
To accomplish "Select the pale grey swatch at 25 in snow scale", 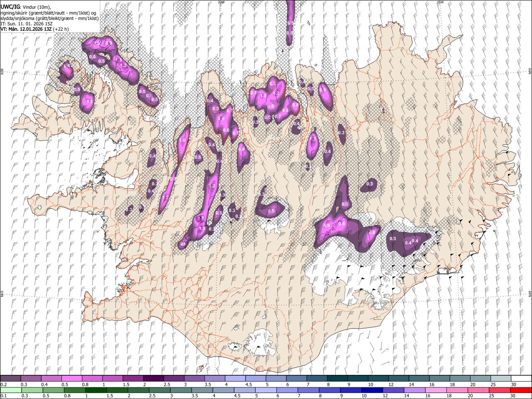I will 500,378.
